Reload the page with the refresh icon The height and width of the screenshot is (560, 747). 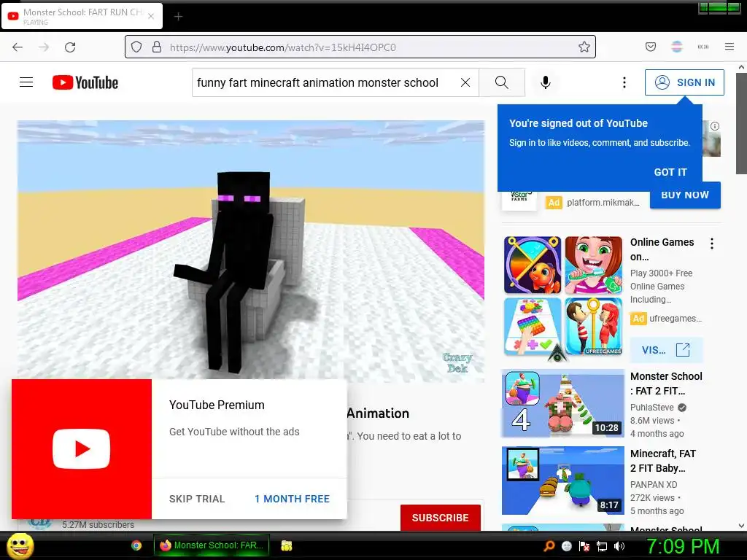point(70,47)
